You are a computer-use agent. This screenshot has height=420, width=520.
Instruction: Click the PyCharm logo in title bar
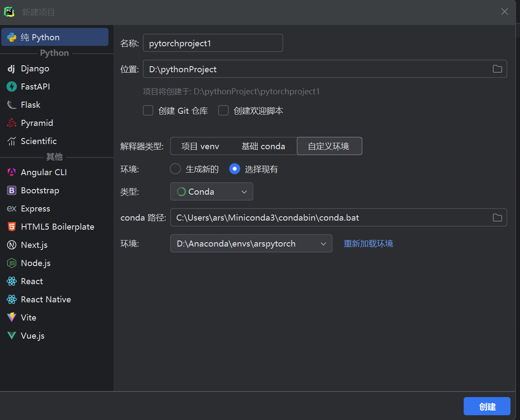click(x=10, y=12)
